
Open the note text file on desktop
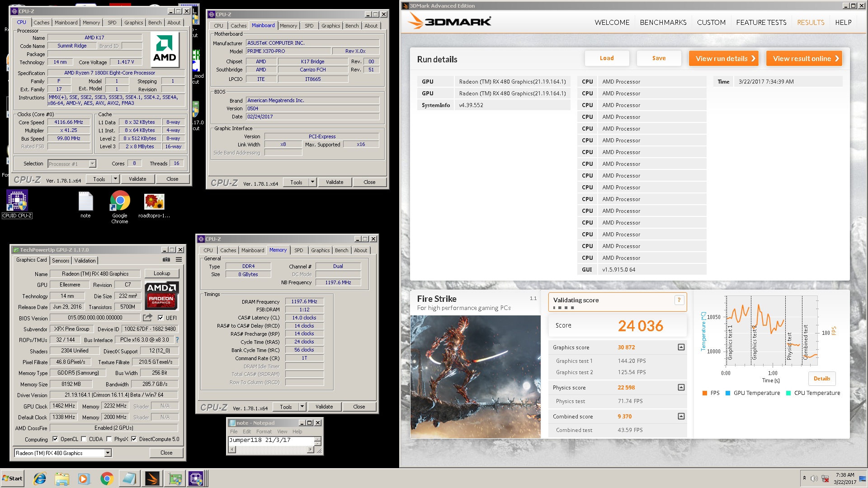(x=85, y=205)
